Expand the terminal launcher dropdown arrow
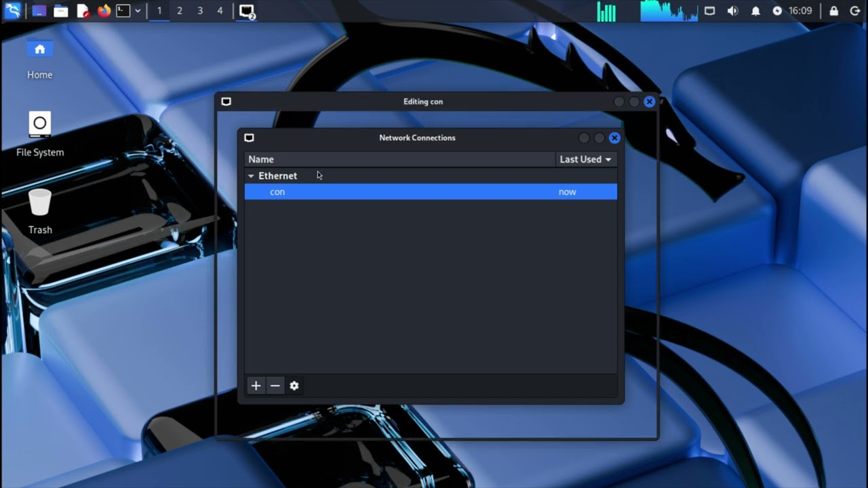 [138, 11]
